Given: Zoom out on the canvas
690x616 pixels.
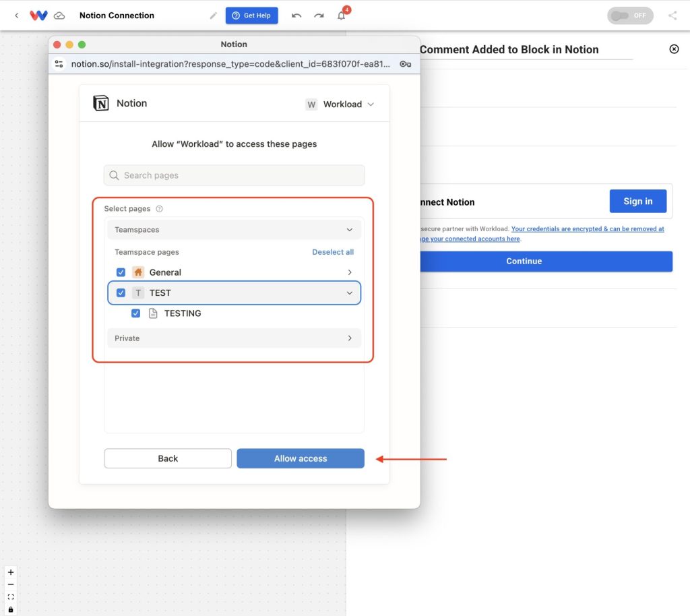Looking at the screenshot, I should [11, 585].
